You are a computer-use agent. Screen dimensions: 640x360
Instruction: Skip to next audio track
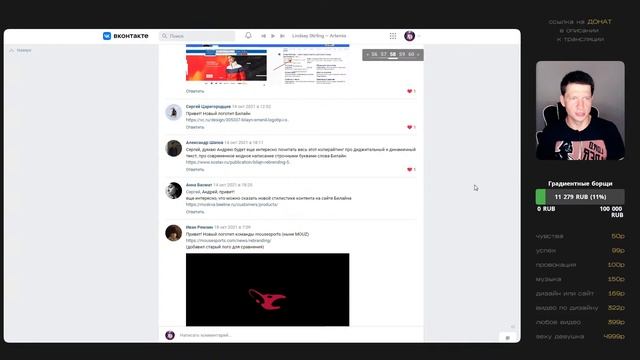pyautogui.click(x=282, y=36)
